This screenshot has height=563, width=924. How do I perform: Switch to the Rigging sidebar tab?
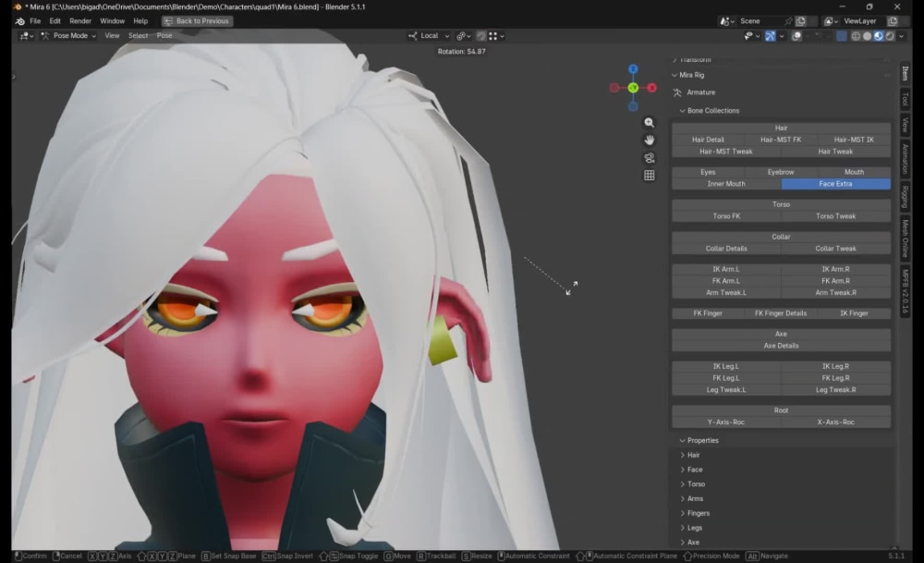906,198
